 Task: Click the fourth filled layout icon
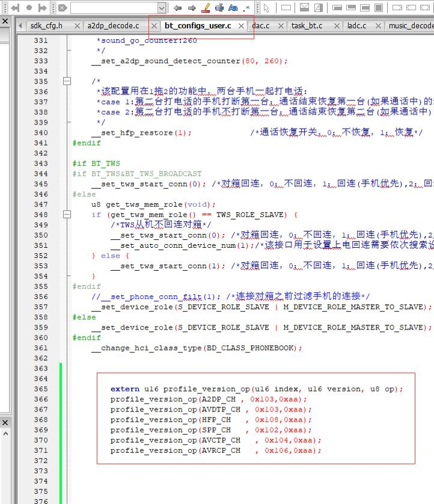tap(379, 7)
